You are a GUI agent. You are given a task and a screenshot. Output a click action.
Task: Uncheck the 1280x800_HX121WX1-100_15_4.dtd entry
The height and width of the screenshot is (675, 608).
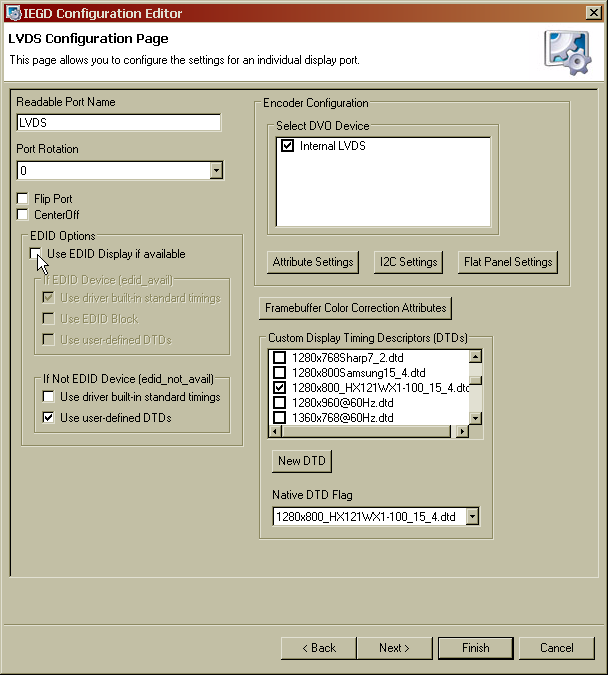[279, 387]
